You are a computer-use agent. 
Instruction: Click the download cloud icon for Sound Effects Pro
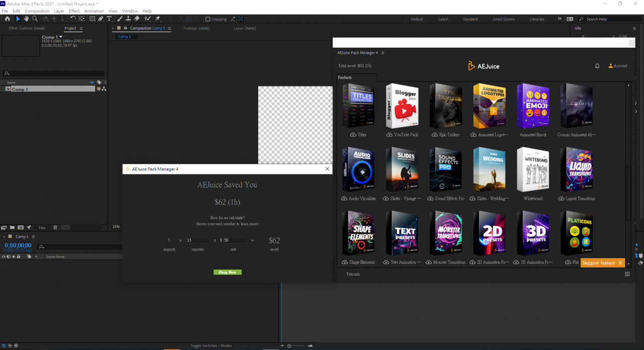coord(431,199)
